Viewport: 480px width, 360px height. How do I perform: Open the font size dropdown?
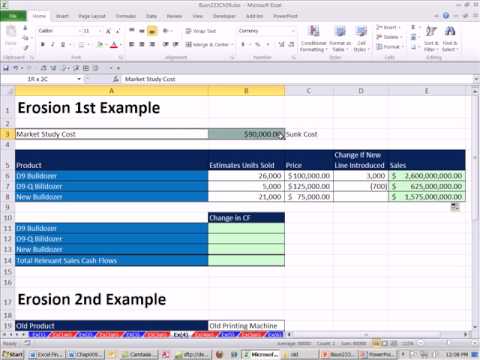tap(100, 31)
